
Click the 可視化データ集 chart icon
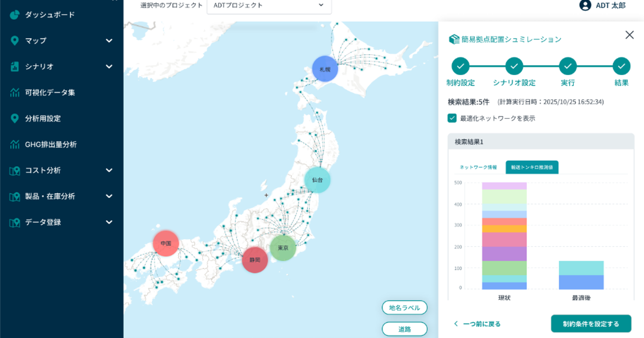click(15, 92)
